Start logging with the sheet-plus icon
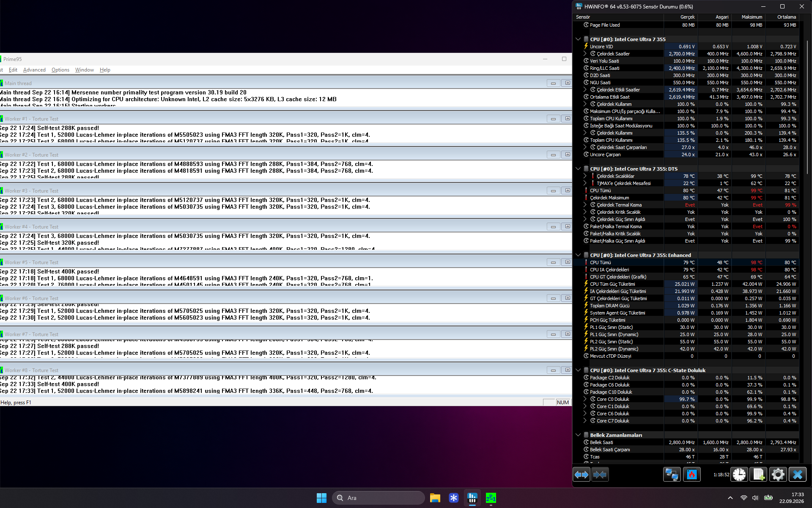Image resolution: width=812 pixels, height=508 pixels. 758,475
